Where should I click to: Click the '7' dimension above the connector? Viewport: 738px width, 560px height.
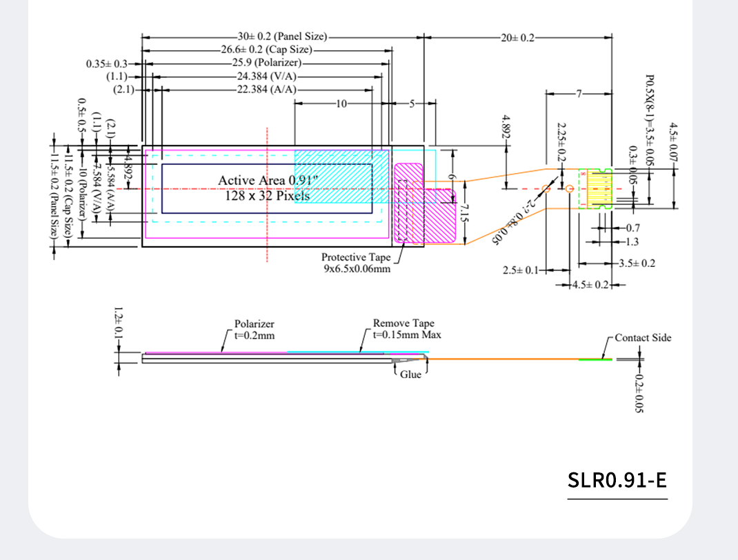pos(579,94)
